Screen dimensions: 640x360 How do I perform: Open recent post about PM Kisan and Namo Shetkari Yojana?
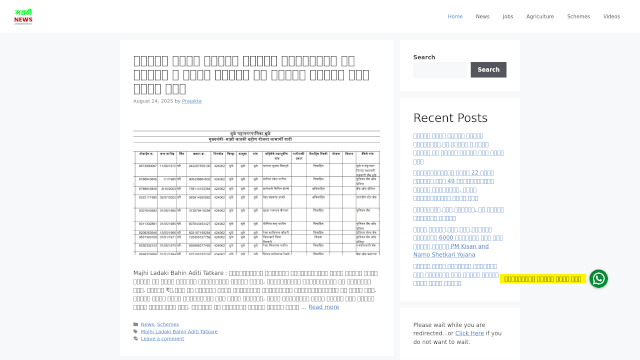click(458, 242)
